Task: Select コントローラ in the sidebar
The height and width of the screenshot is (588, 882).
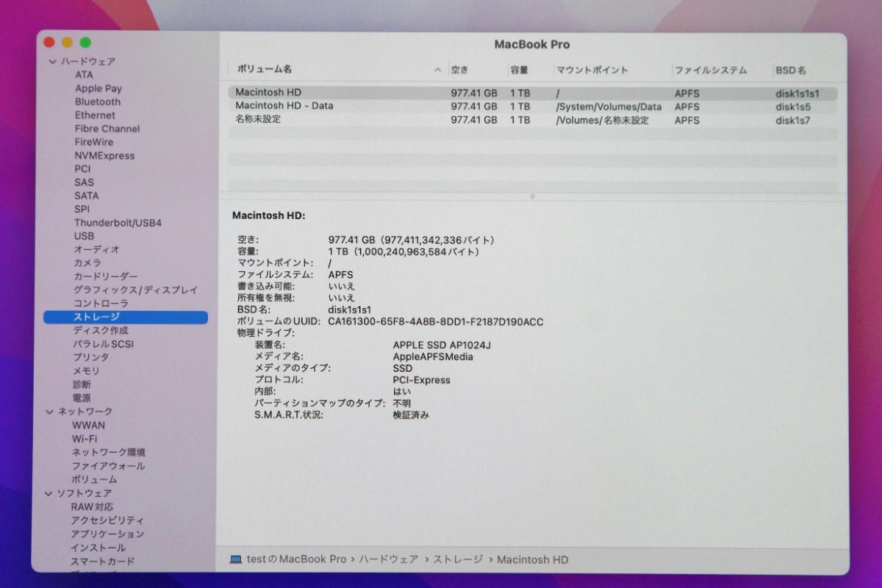Action: pyautogui.click(x=101, y=304)
